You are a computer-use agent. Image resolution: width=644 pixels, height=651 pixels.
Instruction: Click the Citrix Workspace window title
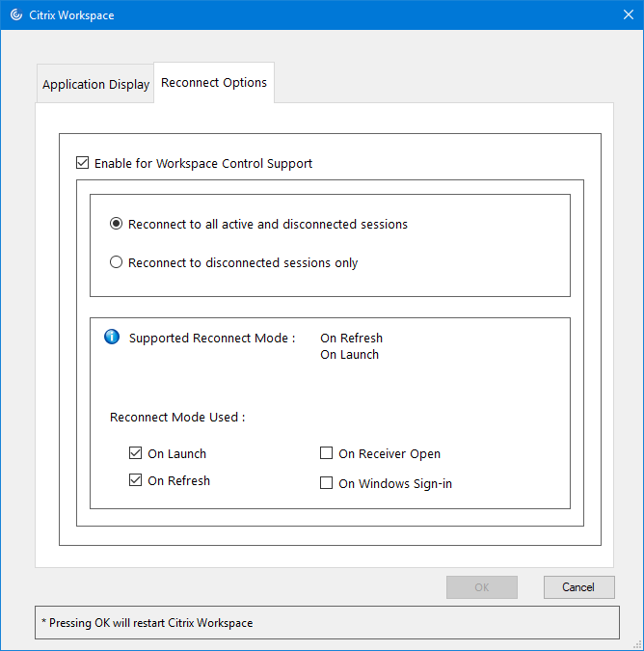pos(71,15)
